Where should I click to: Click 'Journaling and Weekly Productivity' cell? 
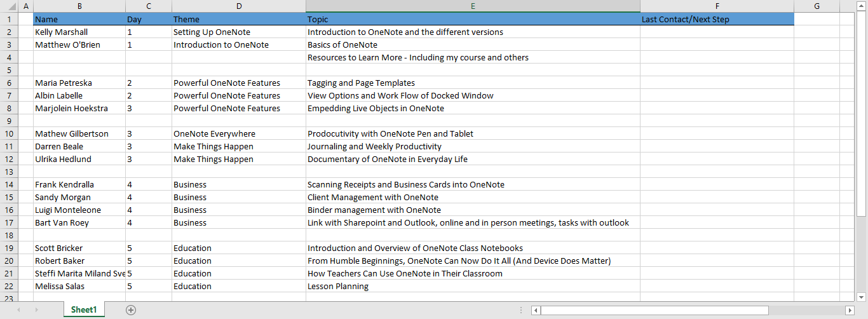tap(473, 146)
